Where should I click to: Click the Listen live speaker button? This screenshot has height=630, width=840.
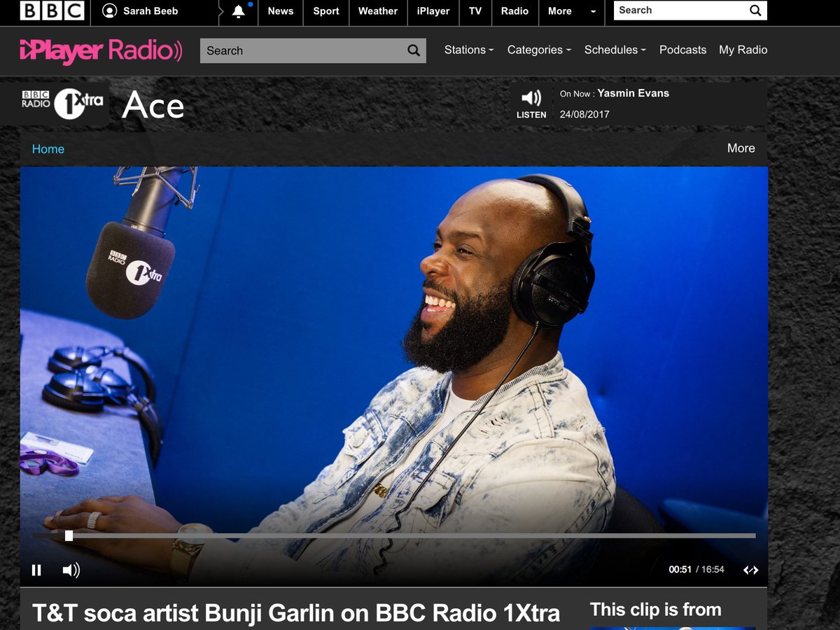531,104
